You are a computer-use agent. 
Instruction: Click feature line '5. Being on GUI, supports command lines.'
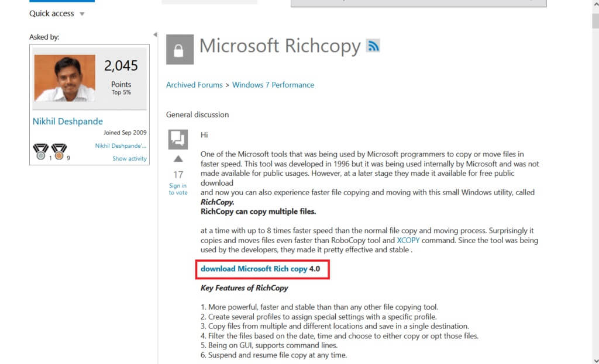[x=269, y=345]
